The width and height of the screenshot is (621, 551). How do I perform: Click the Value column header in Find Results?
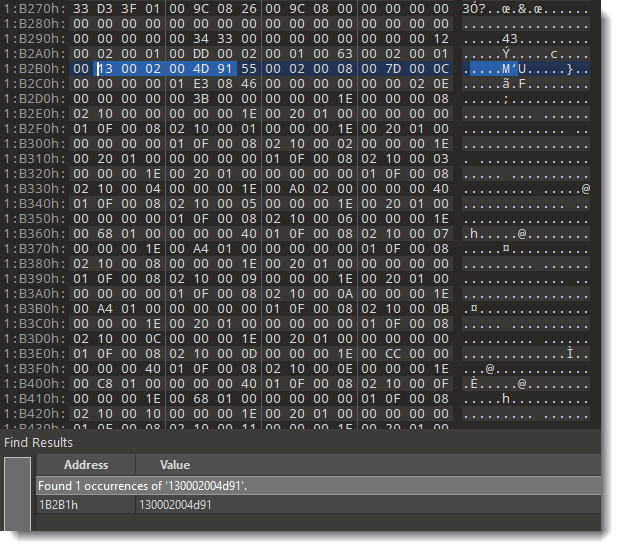(x=175, y=465)
